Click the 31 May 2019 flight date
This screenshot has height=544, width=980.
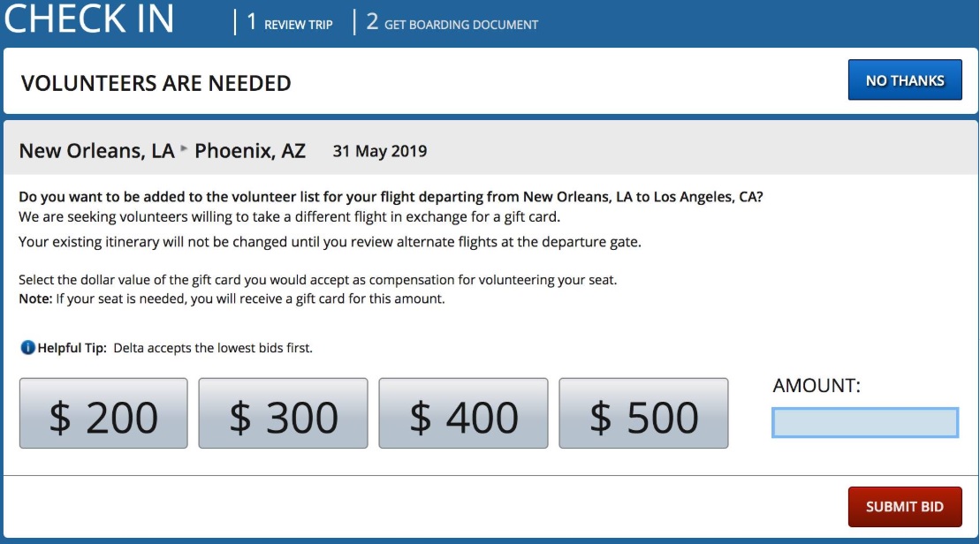(380, 151)
